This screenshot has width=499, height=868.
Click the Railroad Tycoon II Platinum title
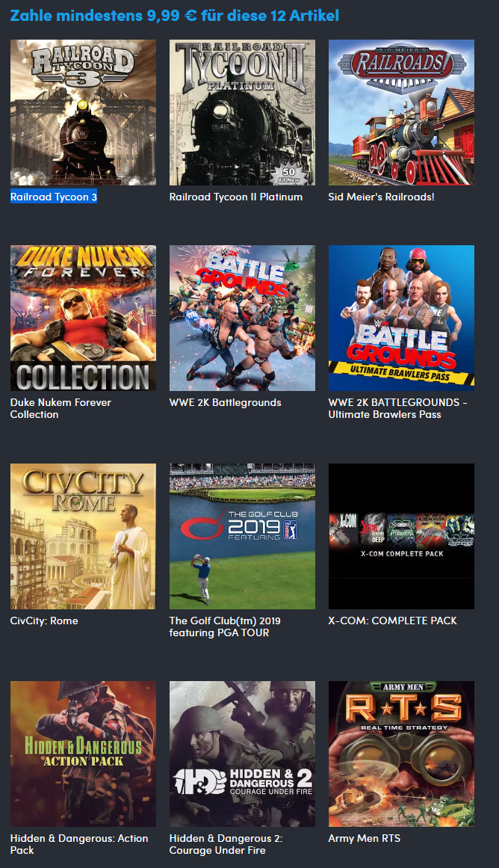click(x=235, y=197)
